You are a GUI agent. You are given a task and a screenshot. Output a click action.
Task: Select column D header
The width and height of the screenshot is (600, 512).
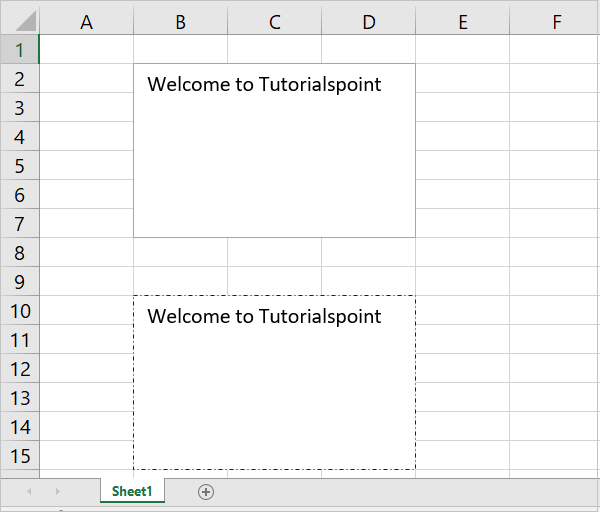368,22
